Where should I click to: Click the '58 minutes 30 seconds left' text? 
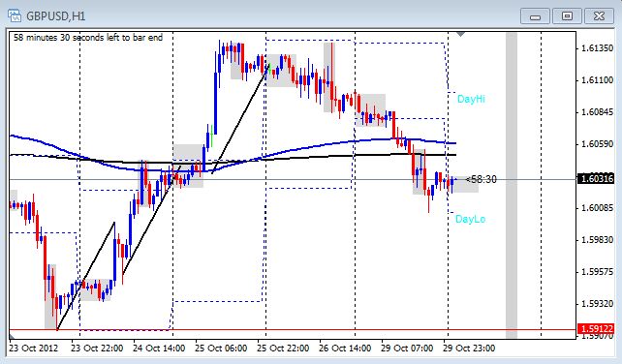tap(88, 38)
